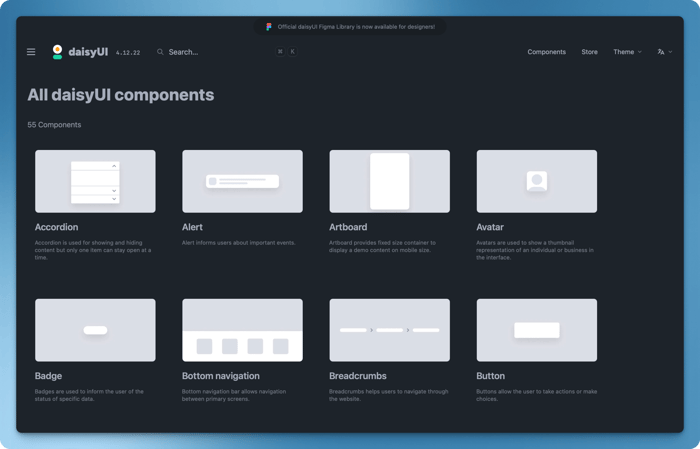Click the Bottom navigation title link
Viewport: 700px width, 449px height.
click(221, 376)
